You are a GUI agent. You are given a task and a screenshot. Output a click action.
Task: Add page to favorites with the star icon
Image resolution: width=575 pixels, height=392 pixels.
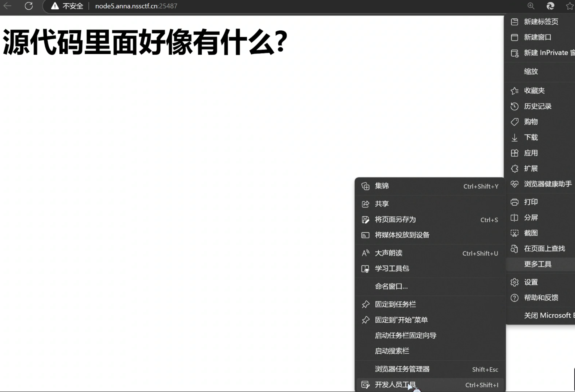[570, 6]
